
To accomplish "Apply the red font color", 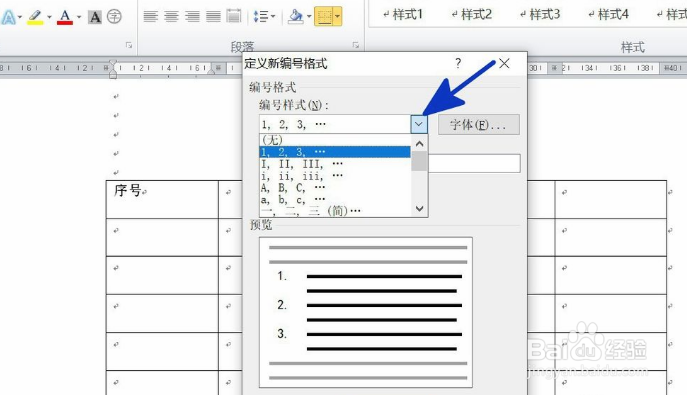I will click(65, 17).
